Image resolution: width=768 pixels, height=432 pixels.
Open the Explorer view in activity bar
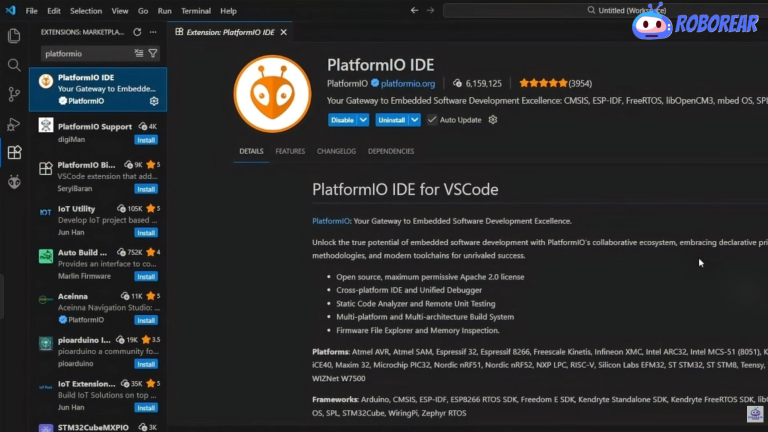click(14, 36)
